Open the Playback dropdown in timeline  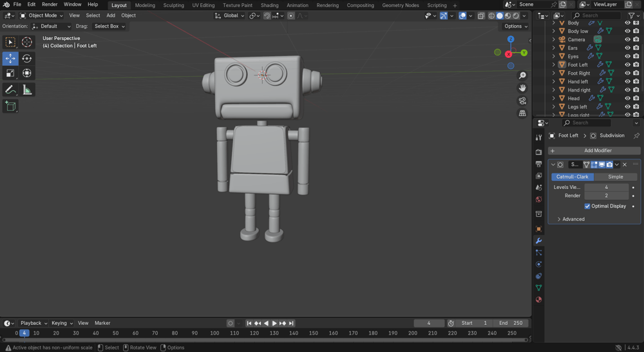point(33,323)
